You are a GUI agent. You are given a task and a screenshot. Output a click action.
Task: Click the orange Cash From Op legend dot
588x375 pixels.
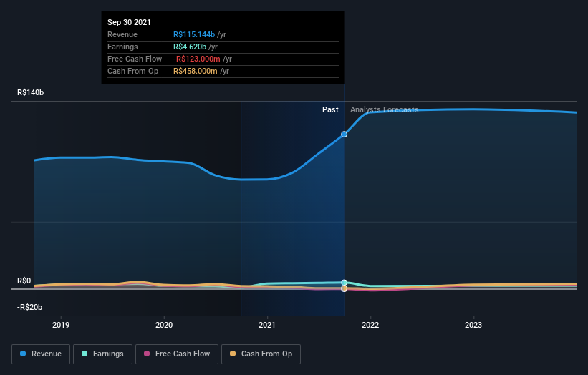[233, 354]
